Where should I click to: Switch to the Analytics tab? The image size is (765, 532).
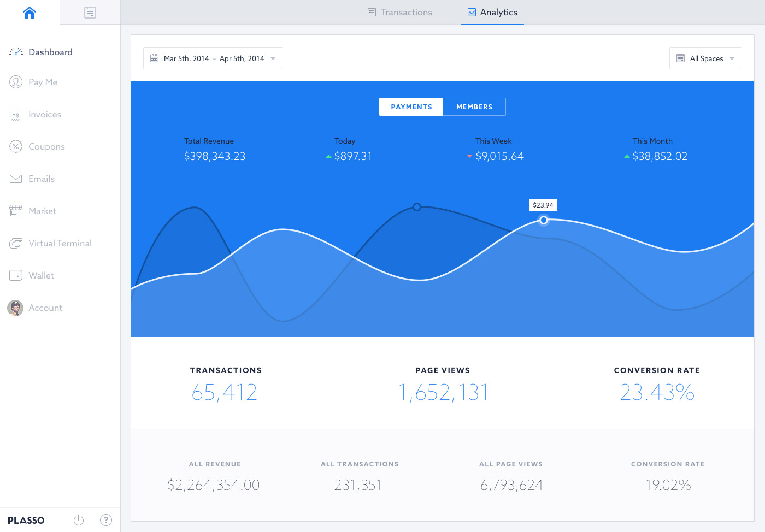point(492,12)
